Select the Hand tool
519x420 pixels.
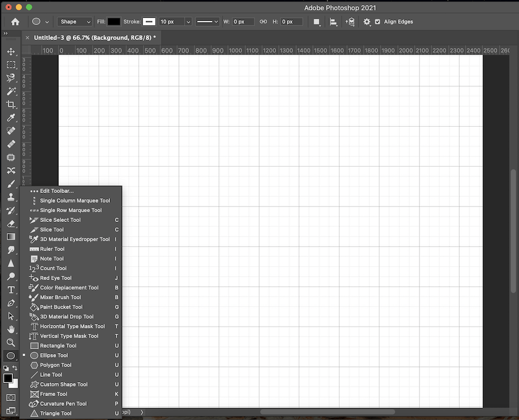11,329
